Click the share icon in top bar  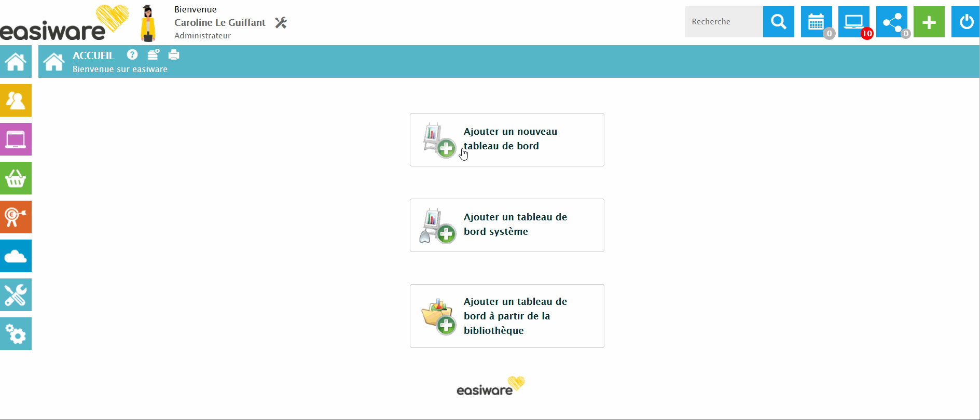891,22
